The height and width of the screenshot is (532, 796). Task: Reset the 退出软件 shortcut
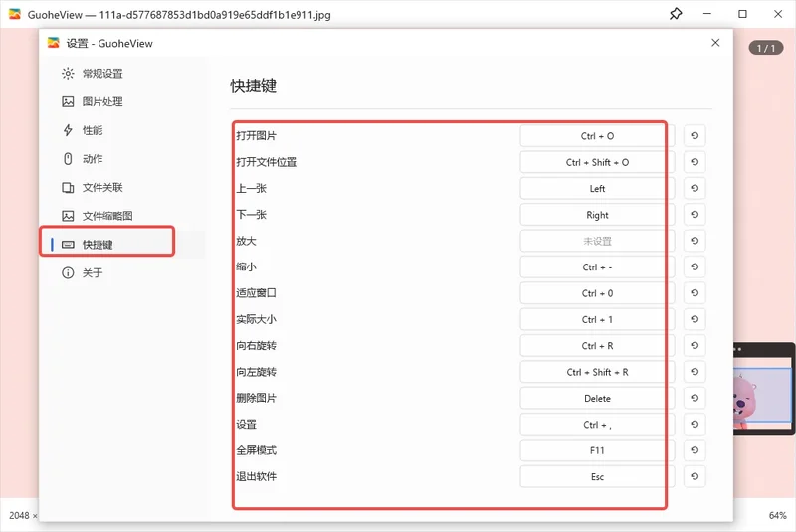(x=695, y=476)
